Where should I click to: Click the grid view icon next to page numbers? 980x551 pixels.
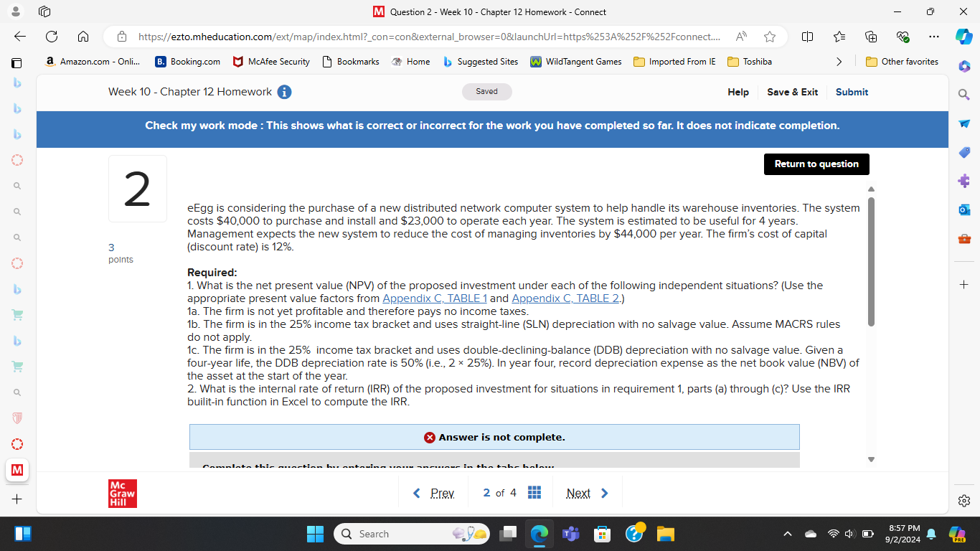[534, 492]
